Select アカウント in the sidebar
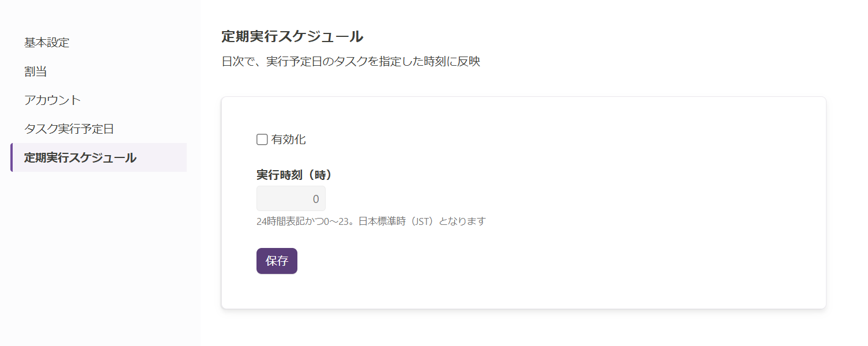 tap(52, 100)
